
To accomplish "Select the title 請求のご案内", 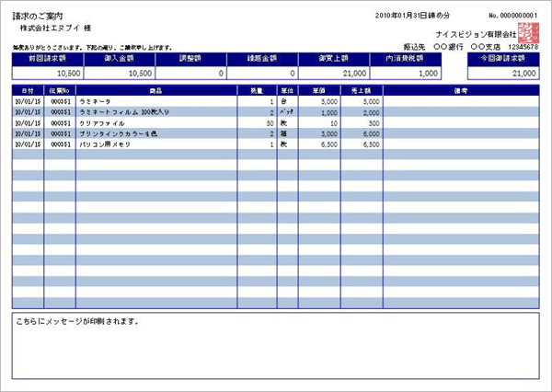I will [x=38, y=17].
